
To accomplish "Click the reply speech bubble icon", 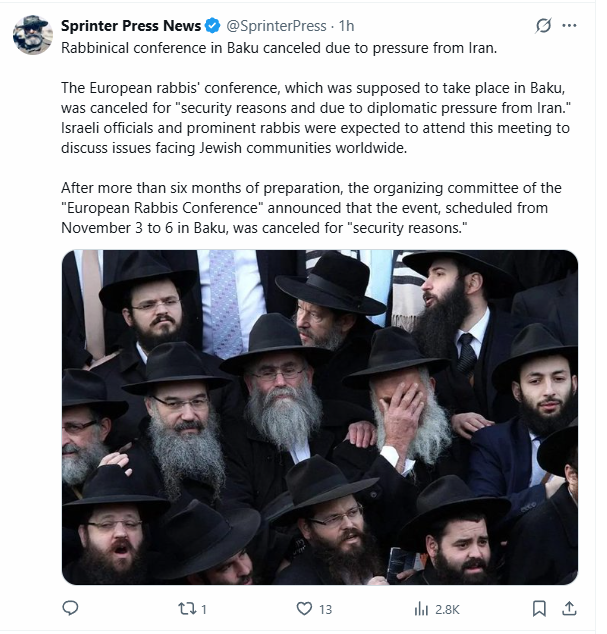I will click(70, 609).
